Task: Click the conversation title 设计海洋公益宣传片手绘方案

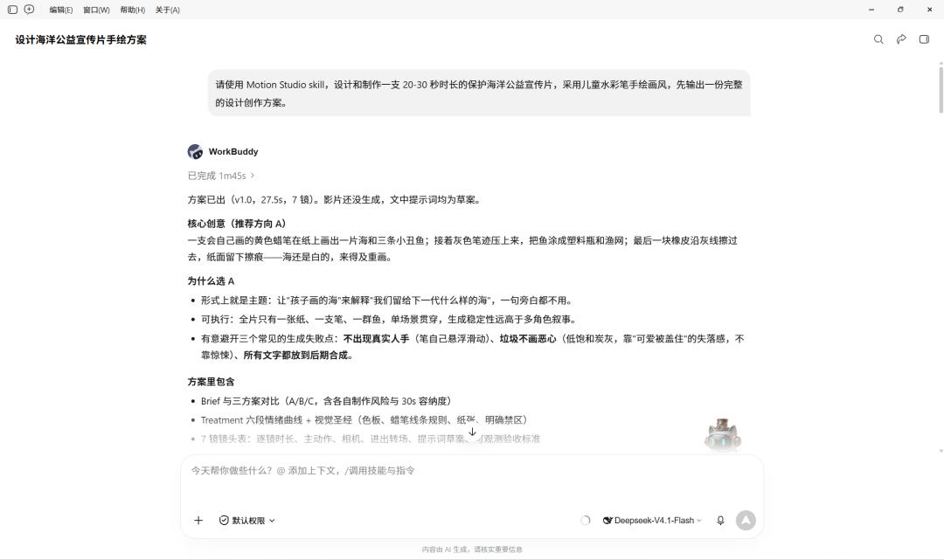Action: tap(80, 39)
